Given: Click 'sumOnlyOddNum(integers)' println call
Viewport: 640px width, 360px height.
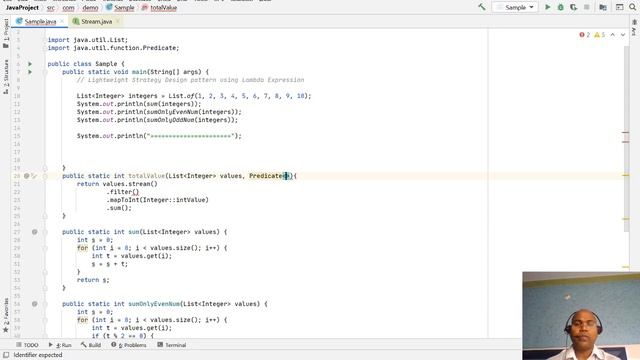Looking at the screenshot, I should [190, 120].
